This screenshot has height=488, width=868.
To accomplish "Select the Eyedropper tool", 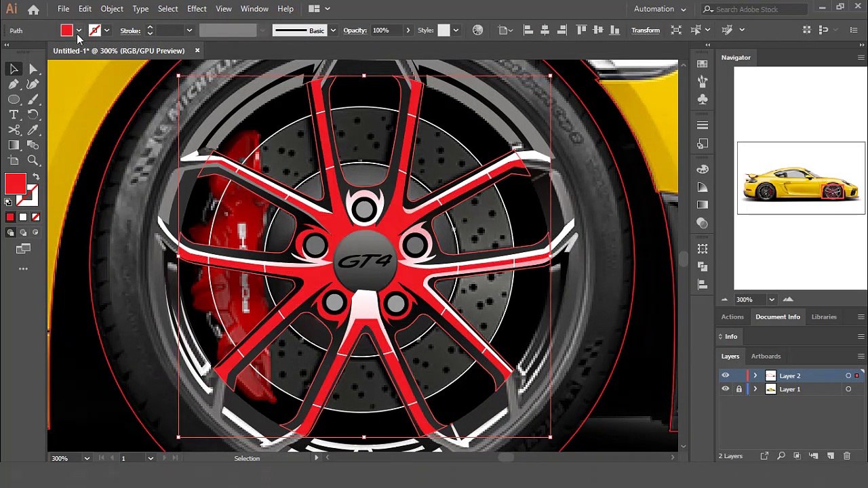I will 33,130.
